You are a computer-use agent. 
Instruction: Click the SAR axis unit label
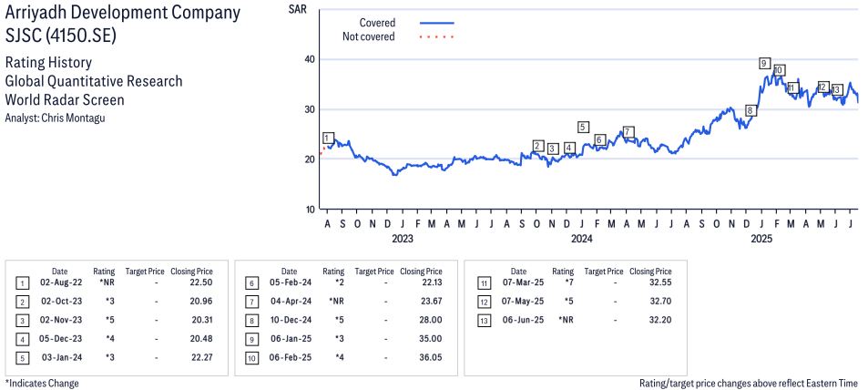coord(297,9)
